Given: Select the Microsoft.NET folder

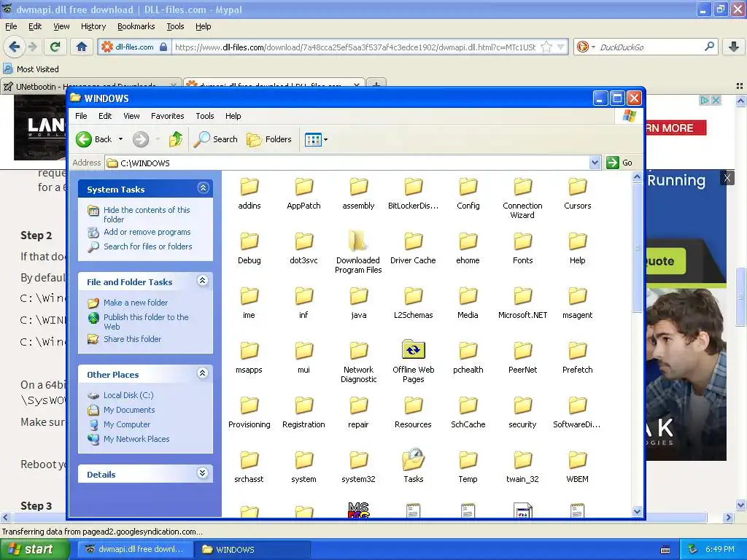Looking at the screenshot, I should pos(522,303).
